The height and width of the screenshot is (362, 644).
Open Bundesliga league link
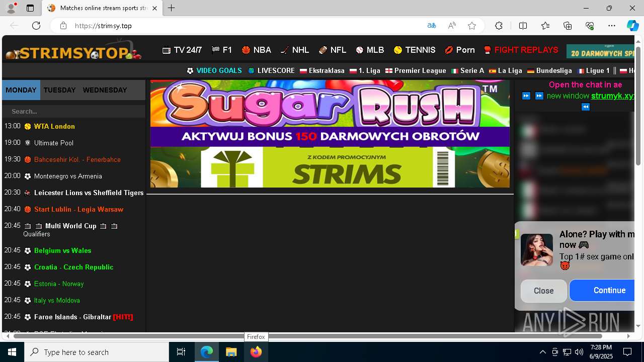(549, 70)
